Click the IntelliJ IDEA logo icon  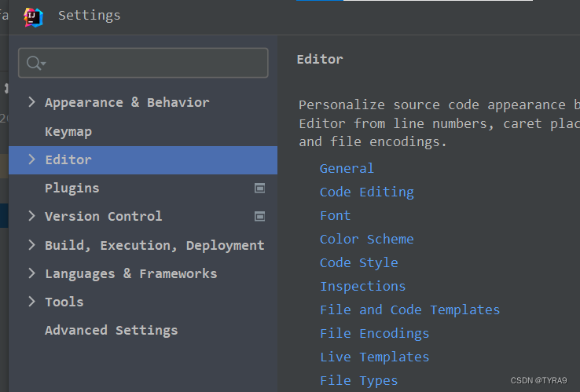33,16
